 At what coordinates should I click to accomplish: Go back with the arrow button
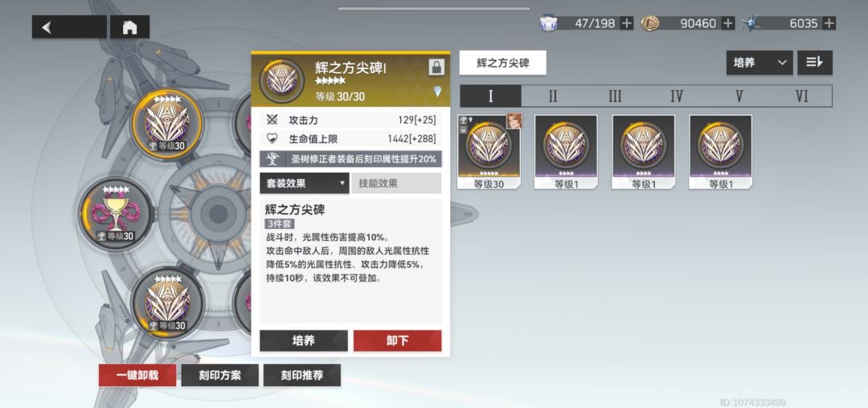click(69, 27)
